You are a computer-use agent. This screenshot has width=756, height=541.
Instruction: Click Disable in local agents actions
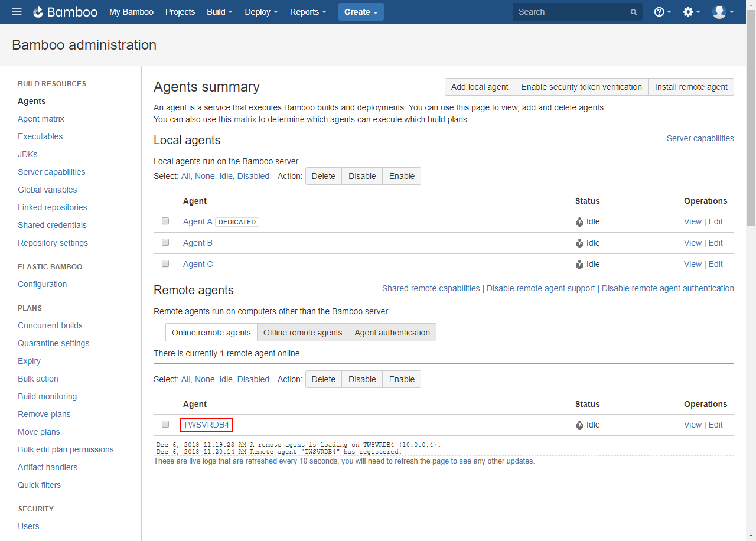tap(362, 176)
